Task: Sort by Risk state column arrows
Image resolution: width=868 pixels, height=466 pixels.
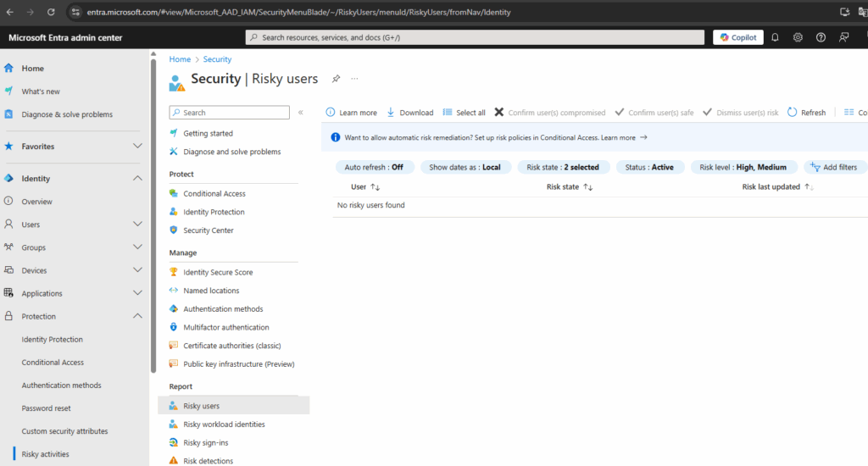Action: (588, 187)
